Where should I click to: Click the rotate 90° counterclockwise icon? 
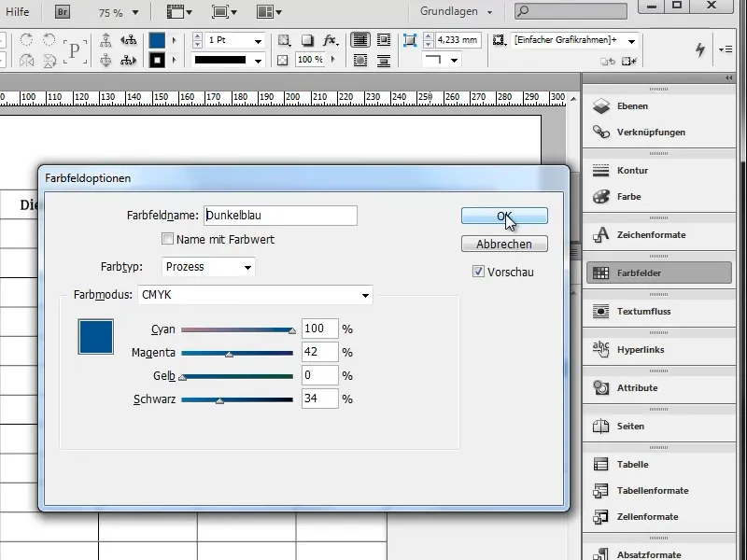click(x=49, y=40)
